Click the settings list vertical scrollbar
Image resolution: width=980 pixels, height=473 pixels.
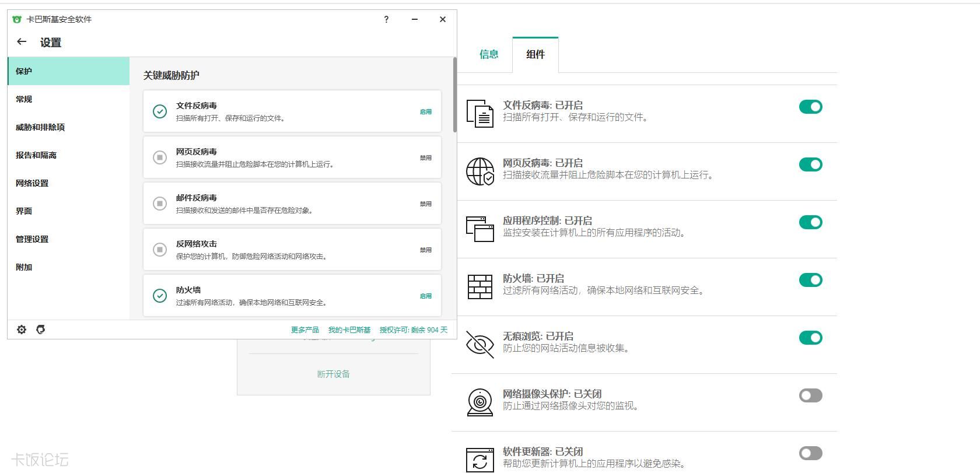tap(455, 94)
